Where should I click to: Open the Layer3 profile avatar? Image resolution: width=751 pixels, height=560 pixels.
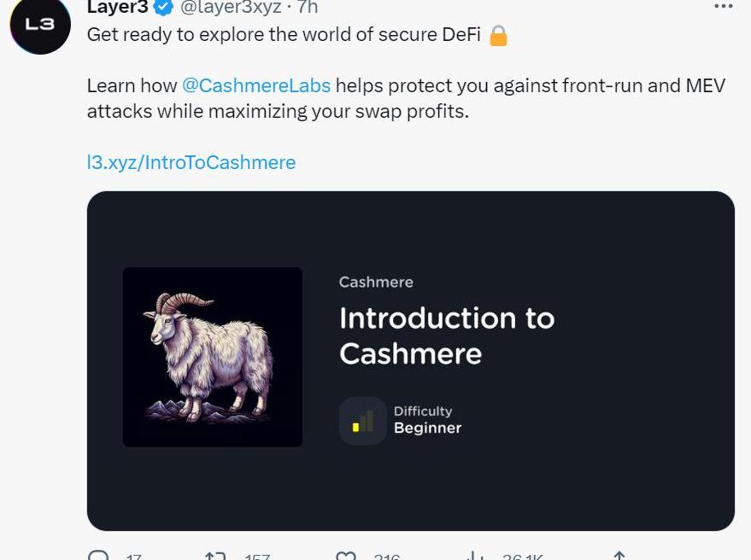coord(39,26)
